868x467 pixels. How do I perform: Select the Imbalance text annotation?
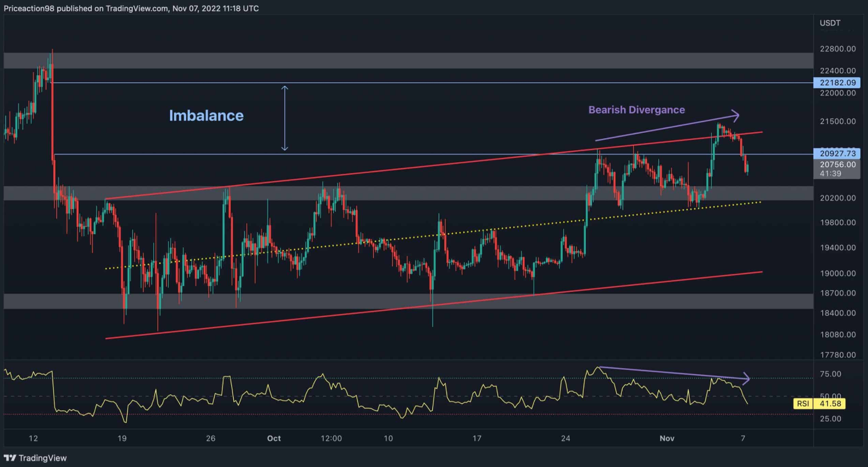coord(206,116)
